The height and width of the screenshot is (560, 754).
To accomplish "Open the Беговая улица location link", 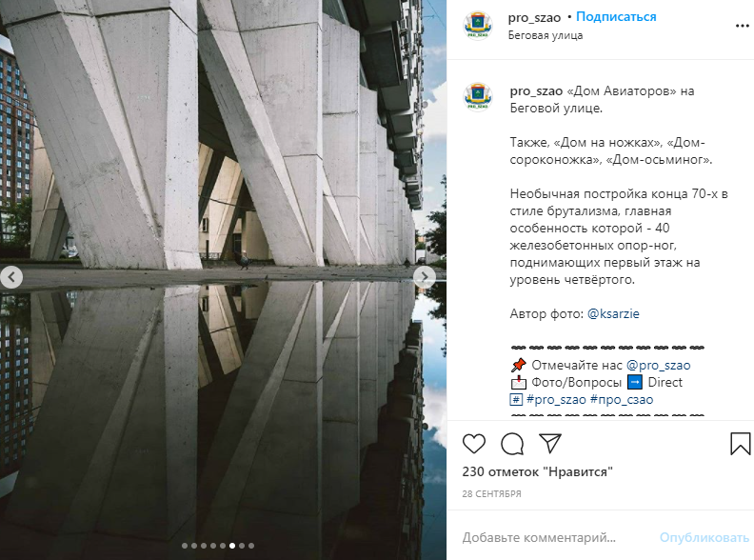I will (546, 35).
